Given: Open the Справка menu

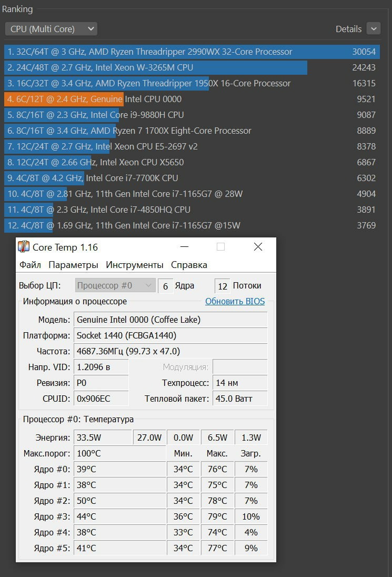Looking at the screenshot, I should [x=189, y=265].
